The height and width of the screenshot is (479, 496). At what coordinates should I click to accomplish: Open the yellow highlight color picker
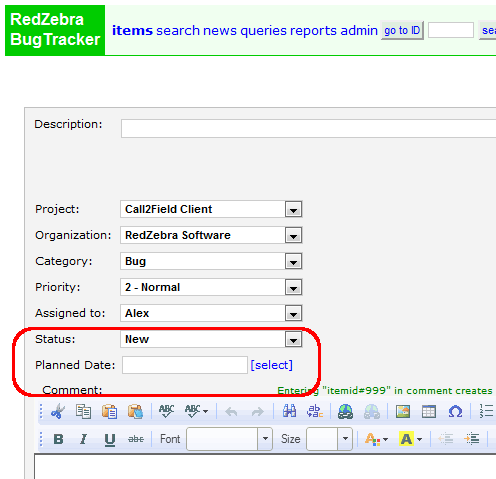pyautogui.click(x=411, y=439)
